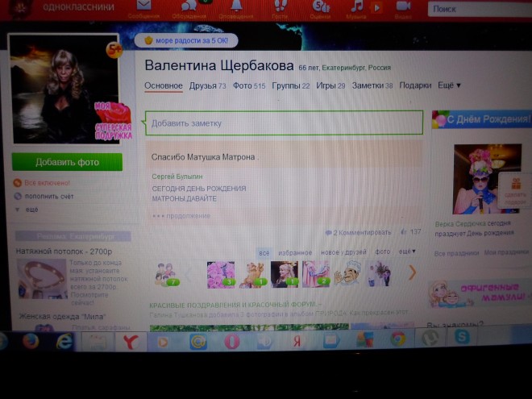The height and width of the screenshot is (399, 532).
Task: Click '2 Комментировать' under the note
Action: pos(358,233)
